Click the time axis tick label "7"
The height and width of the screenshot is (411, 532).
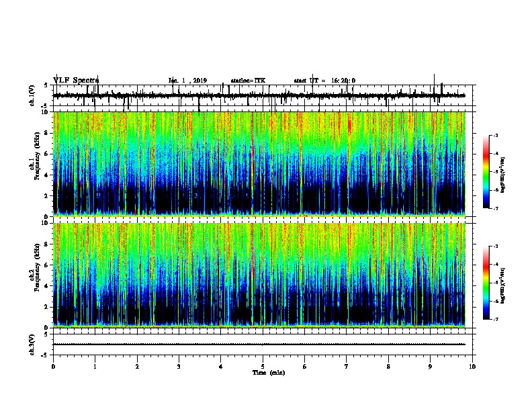(347, 366)
